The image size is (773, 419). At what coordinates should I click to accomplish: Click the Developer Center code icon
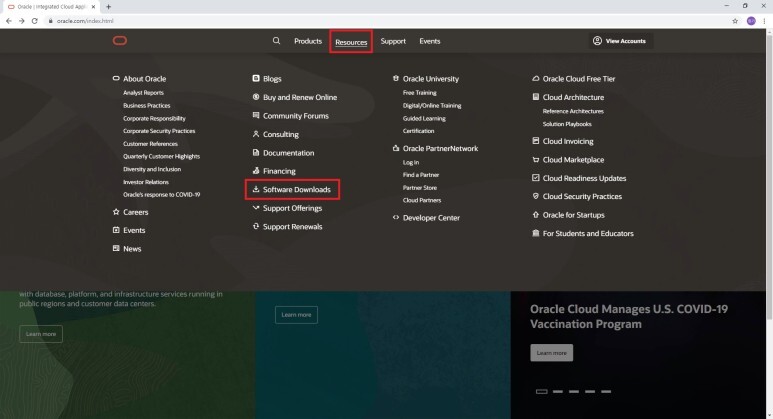pyautogui.click(x=396, y=217)
